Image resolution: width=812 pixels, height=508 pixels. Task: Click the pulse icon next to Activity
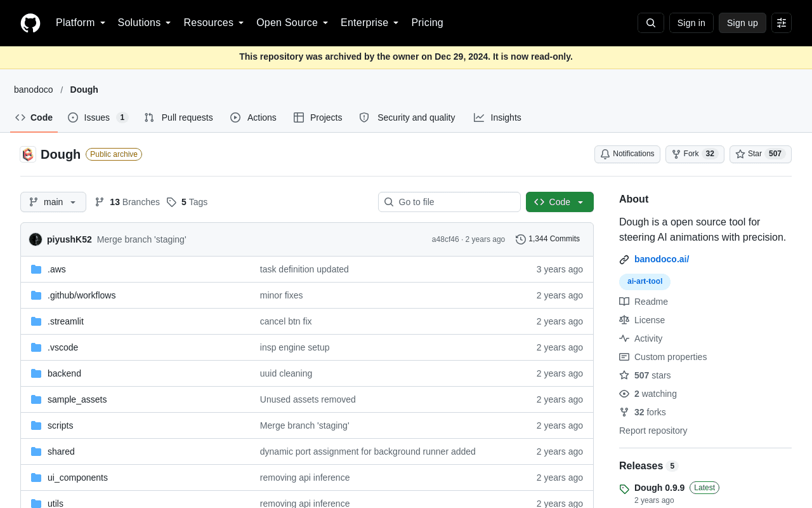point(624,338)
